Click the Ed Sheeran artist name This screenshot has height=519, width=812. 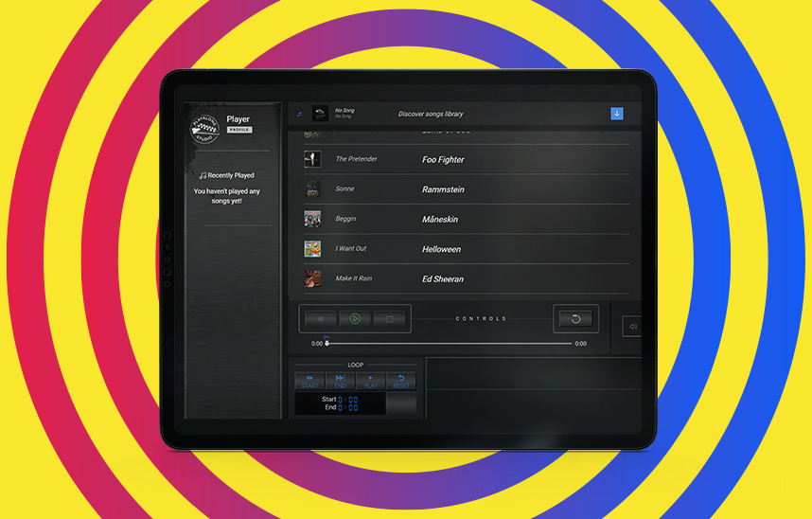[443, 279]
